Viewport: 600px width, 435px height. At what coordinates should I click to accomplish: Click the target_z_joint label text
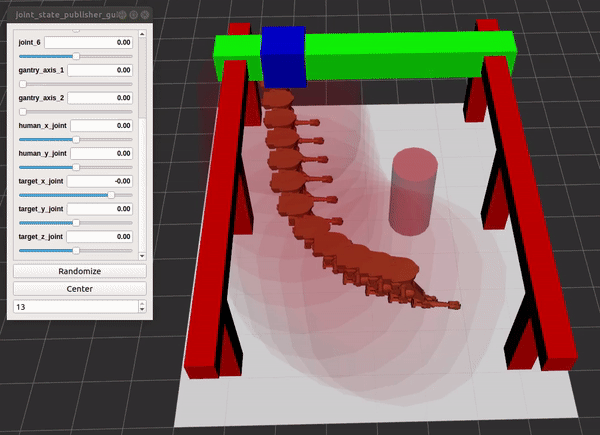(x=41, y=236)
